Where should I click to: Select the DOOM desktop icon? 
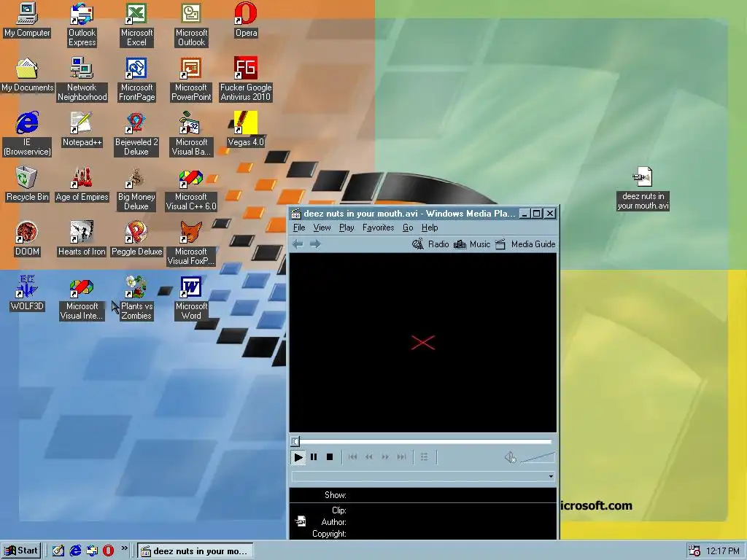[27, 239]
